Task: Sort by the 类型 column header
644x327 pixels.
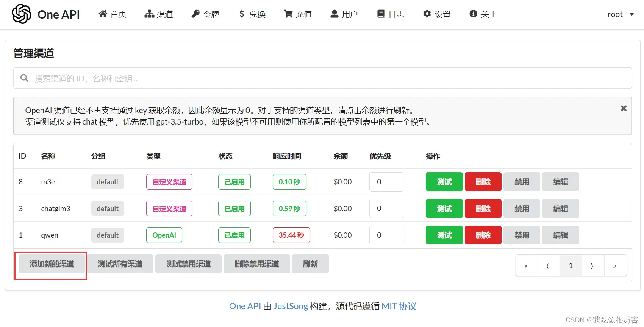Action: pyautogui.click(x=153, y=156)
